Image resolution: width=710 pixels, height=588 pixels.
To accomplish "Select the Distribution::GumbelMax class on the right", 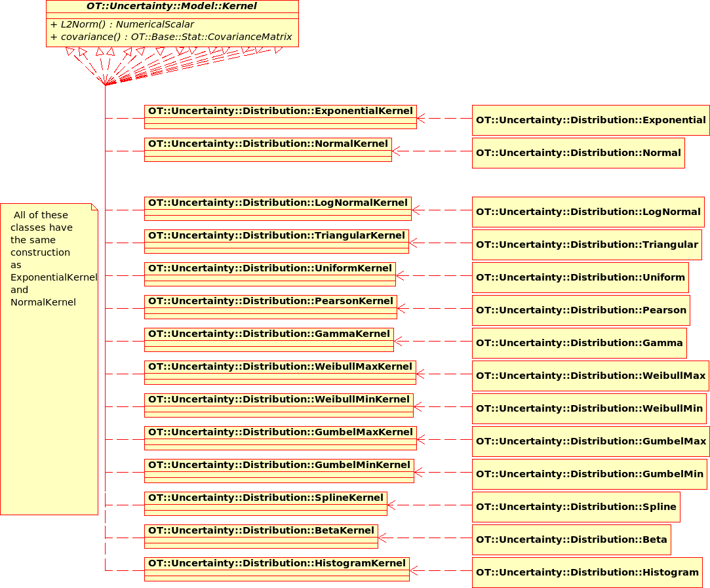I will 590,441.
